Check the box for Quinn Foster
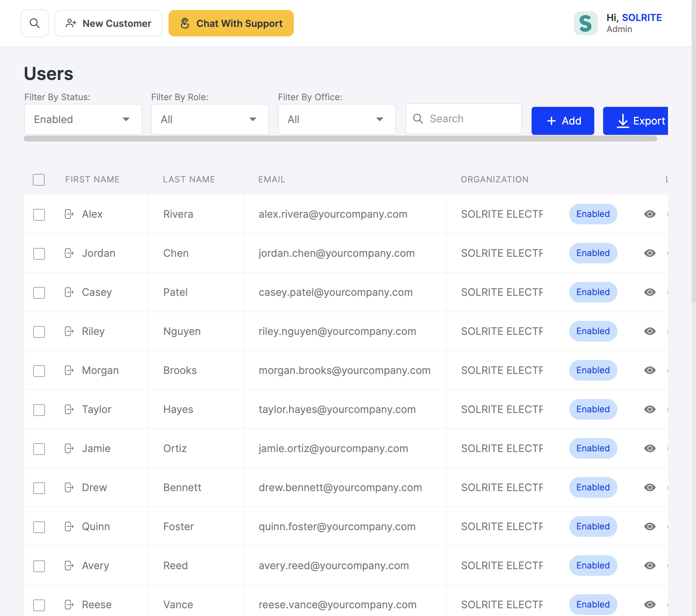696x616 pixels. [39, 527]
